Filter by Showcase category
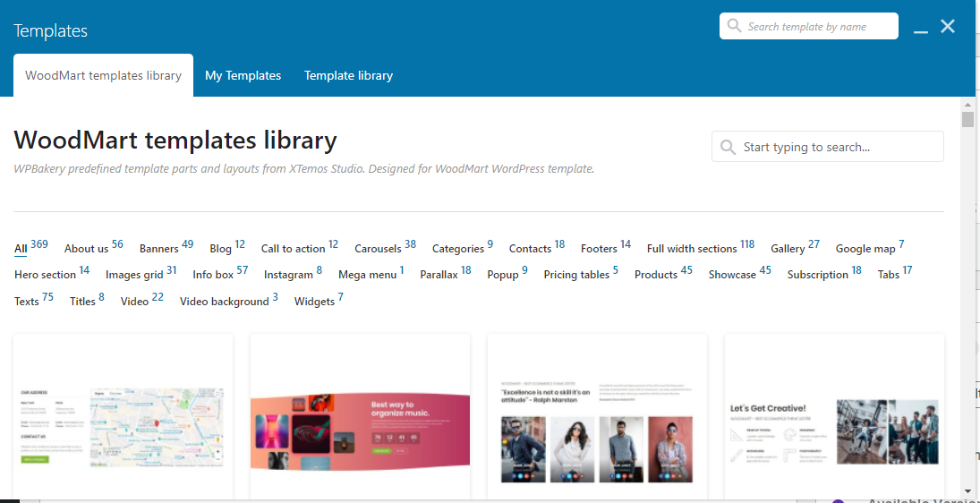The width and height of the screenshot is (980, 503). 740,274
